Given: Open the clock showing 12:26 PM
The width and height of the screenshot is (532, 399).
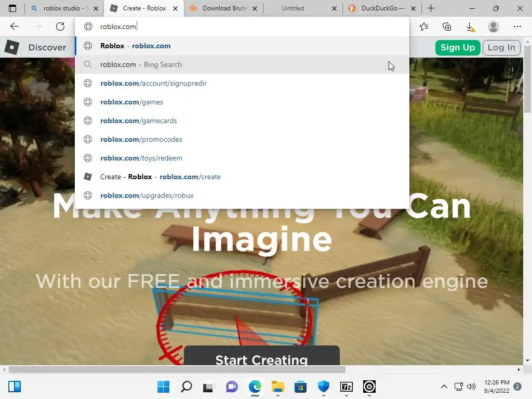Looking at the screenshot, I should click(x=497, y=387).
